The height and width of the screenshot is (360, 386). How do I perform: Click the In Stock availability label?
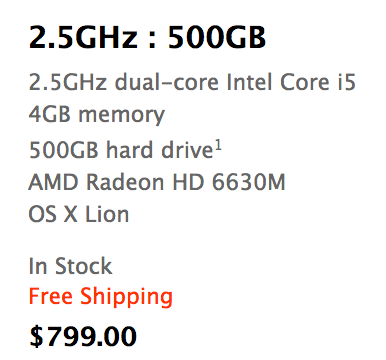click(70, 266)
